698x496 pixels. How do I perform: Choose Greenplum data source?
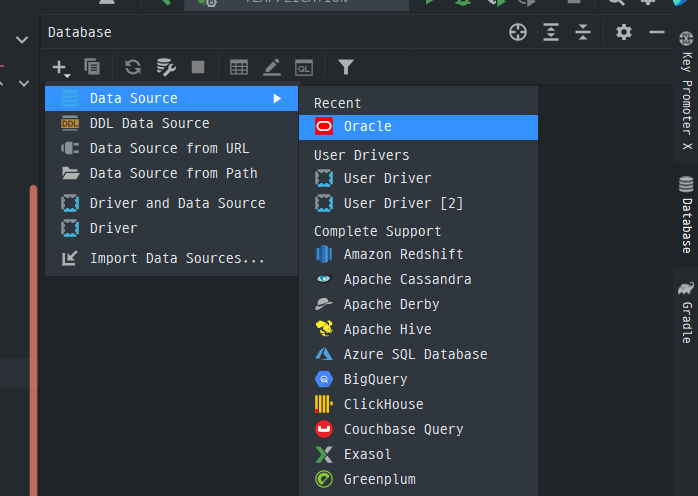coord(418,480)
